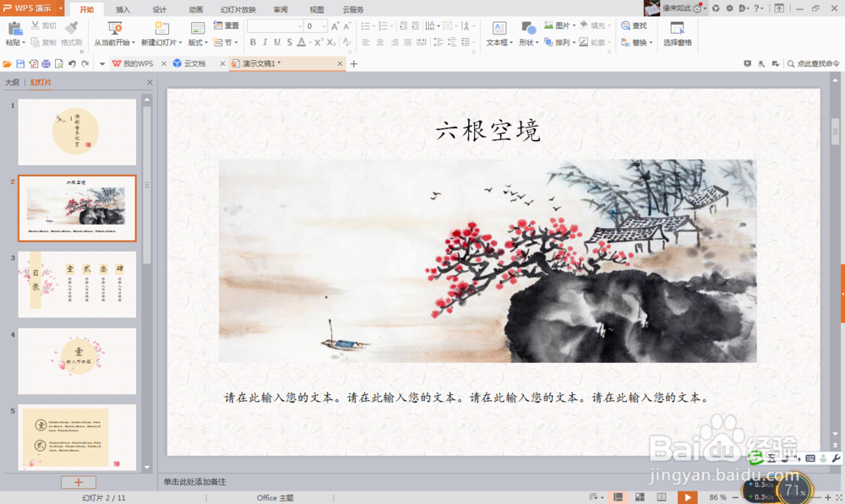Click the search command box 点此查找命令
845x504 pixels.
point(813,63)
